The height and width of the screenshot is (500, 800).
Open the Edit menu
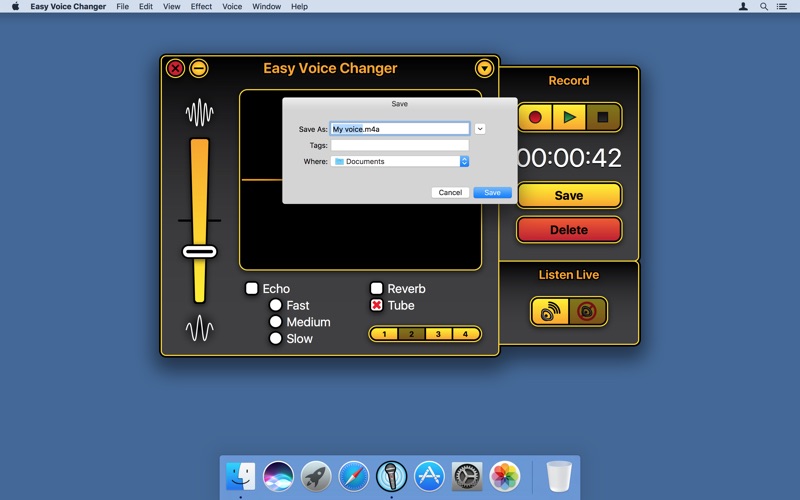[x=146, y=6]
